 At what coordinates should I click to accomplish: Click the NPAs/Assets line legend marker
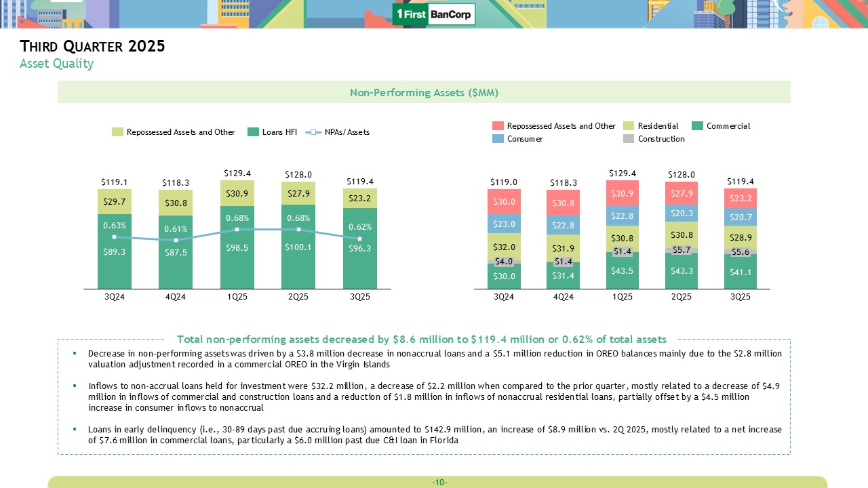(313, 132)
